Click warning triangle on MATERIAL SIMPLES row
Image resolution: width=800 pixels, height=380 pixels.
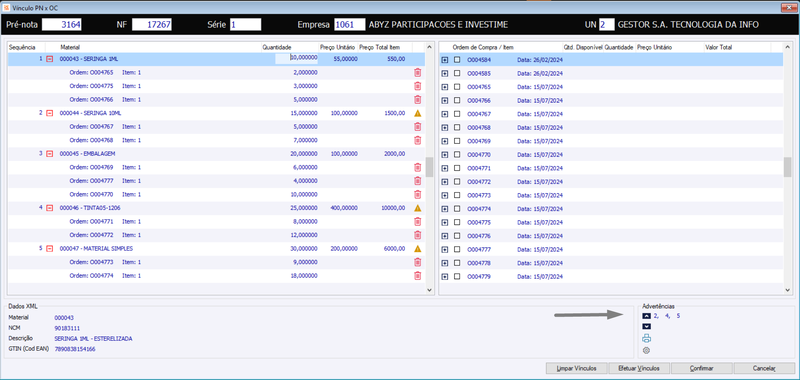click(x=417, y=249)
